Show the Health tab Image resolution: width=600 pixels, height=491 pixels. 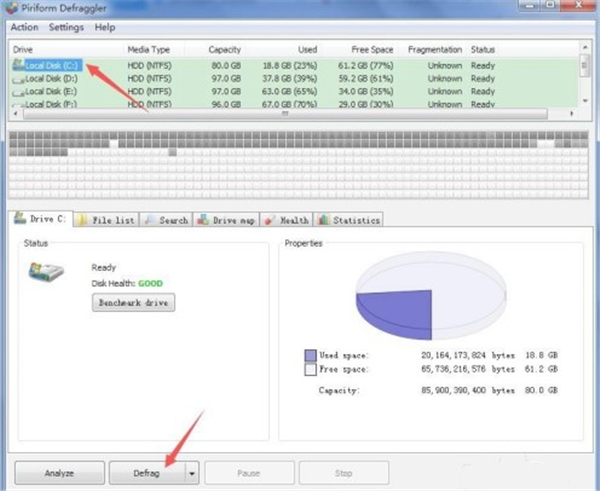tap(288, 220)
